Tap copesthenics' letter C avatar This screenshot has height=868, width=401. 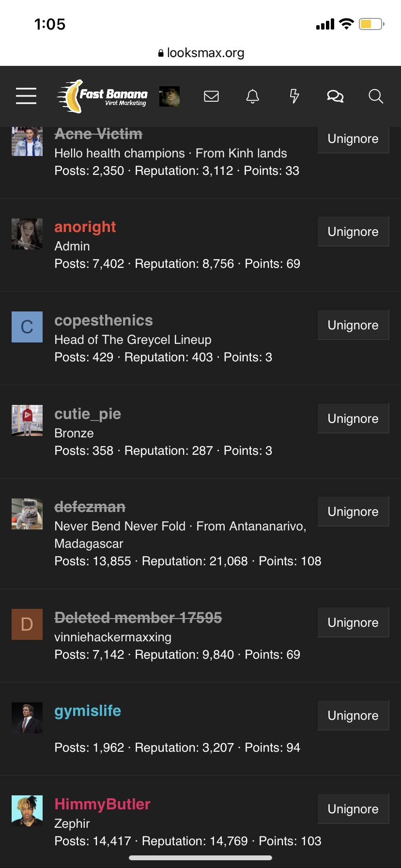pos(27,327)
